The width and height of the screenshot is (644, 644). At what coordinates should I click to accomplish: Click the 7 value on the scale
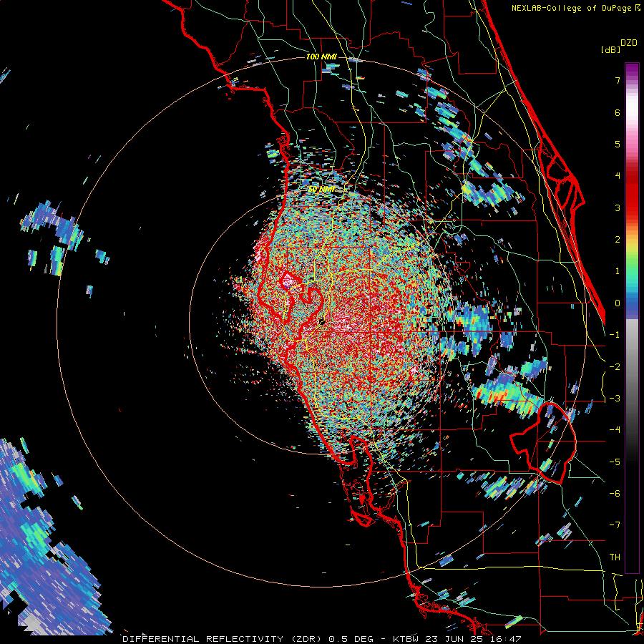pyautogui.click(x=618, y=80)
